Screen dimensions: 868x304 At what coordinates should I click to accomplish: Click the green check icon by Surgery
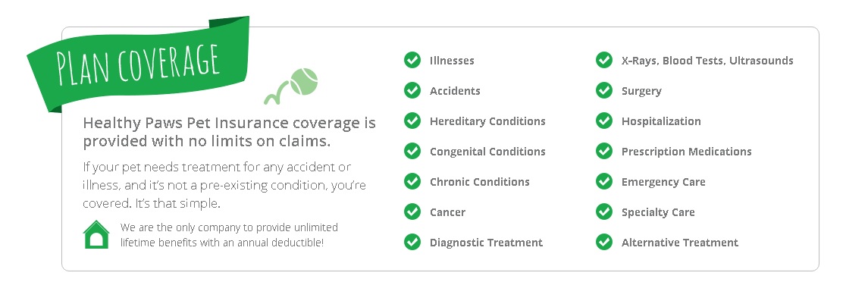pos(604,90)
